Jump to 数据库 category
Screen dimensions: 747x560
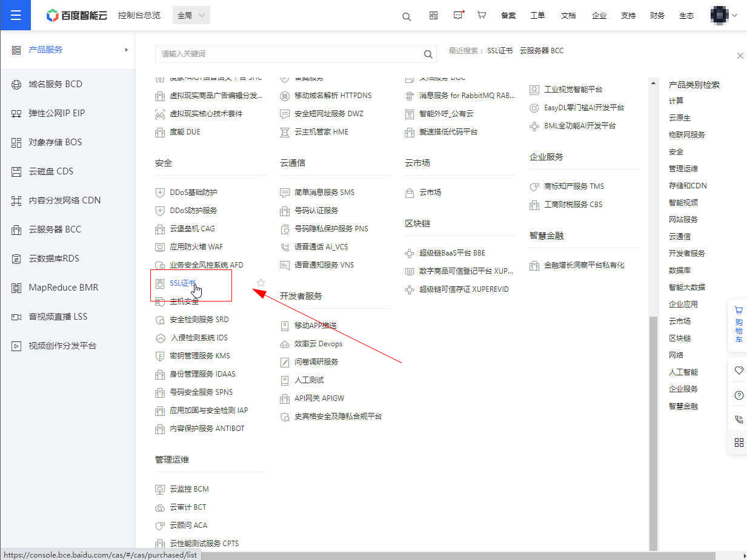coord(680,271)
